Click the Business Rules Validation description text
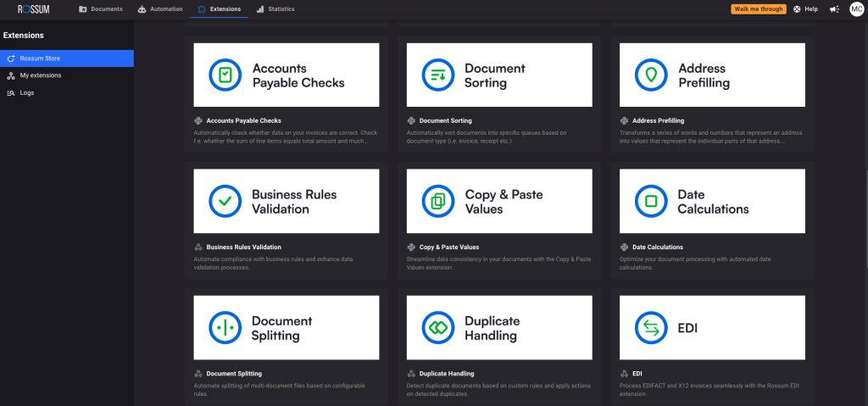The width and height of the screenshot is (868, 406). click(274, 263)
